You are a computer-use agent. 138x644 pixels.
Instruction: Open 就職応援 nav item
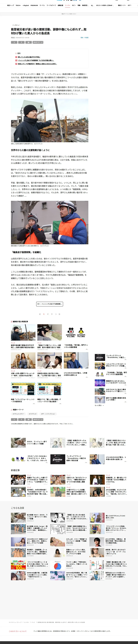[x=60, y=5]
